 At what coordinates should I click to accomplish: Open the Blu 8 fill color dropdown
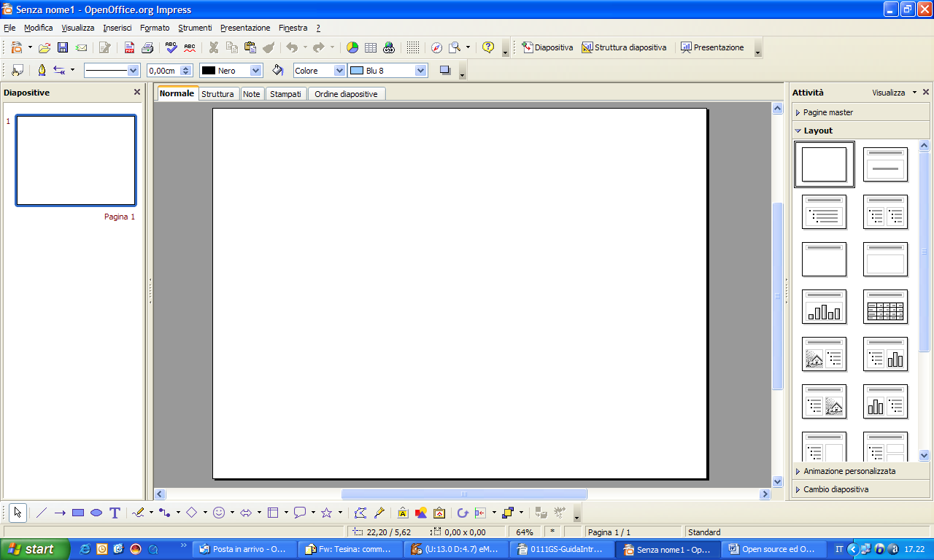coord(421,71)
